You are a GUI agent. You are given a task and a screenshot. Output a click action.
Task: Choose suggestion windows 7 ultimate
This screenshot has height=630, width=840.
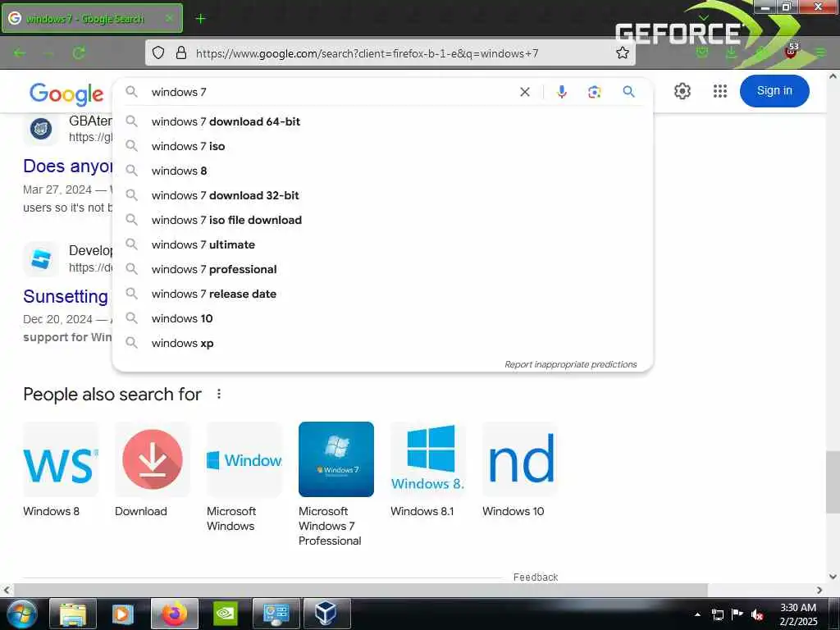382,244
